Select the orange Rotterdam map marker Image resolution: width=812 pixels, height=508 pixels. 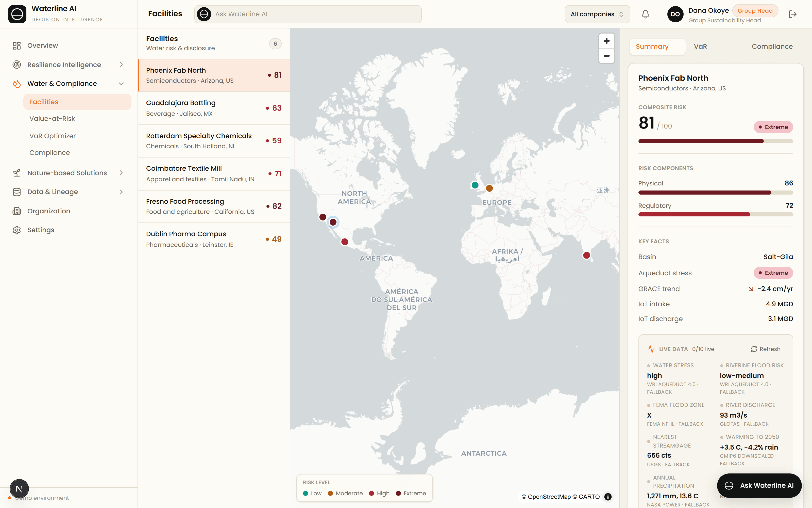pyautogui.click(x=489, y=188)
